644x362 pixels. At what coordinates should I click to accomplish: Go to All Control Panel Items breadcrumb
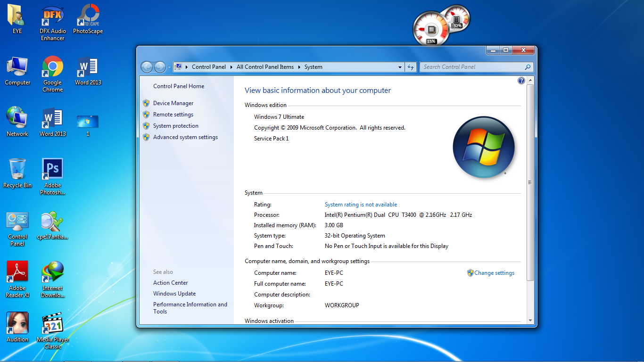coord(265,67)
